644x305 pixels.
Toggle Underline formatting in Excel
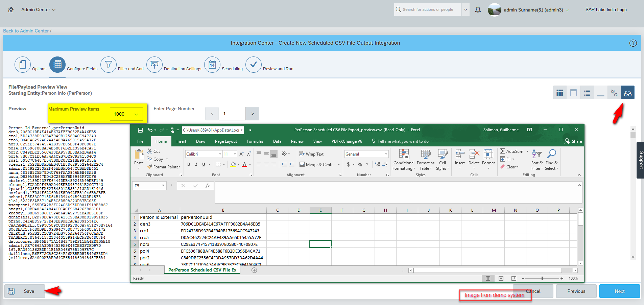pyautogui.click(x=204, y=164)
